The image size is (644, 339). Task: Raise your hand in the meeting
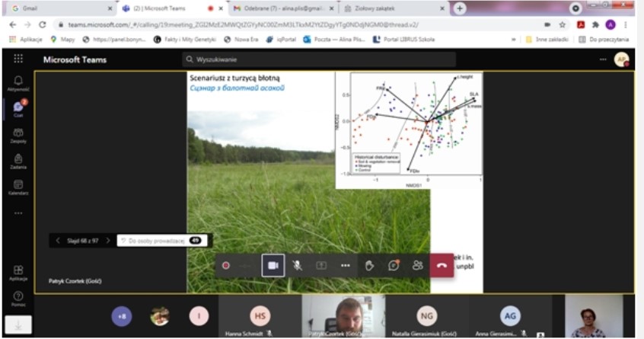pyautogui.click(x=369, y=265)
